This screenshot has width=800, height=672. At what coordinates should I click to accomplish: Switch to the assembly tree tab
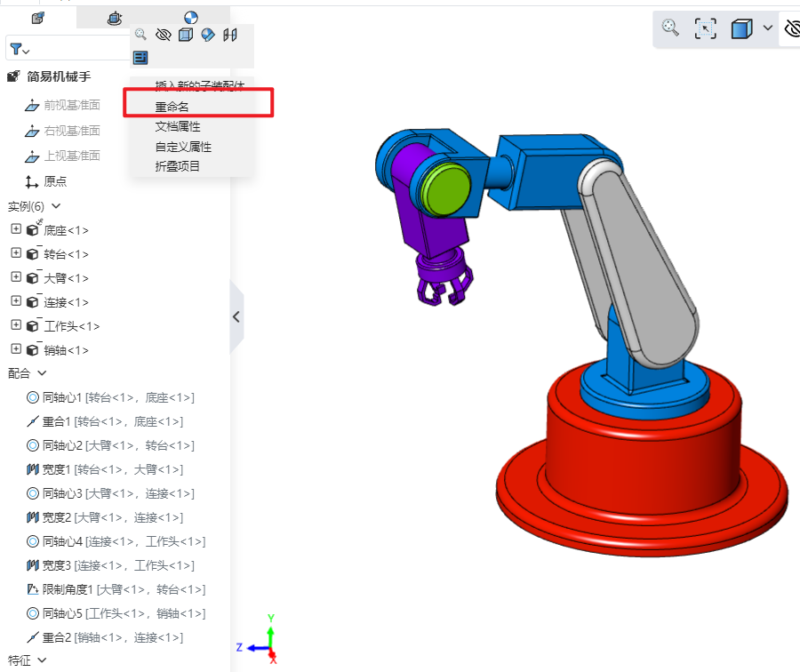pyautogui.click(x=37, y=18)
